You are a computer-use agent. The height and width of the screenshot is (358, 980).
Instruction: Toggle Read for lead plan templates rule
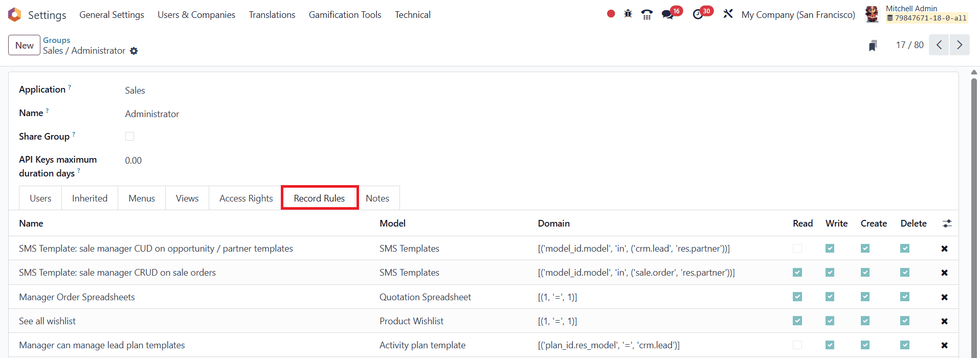click(797, 345)
